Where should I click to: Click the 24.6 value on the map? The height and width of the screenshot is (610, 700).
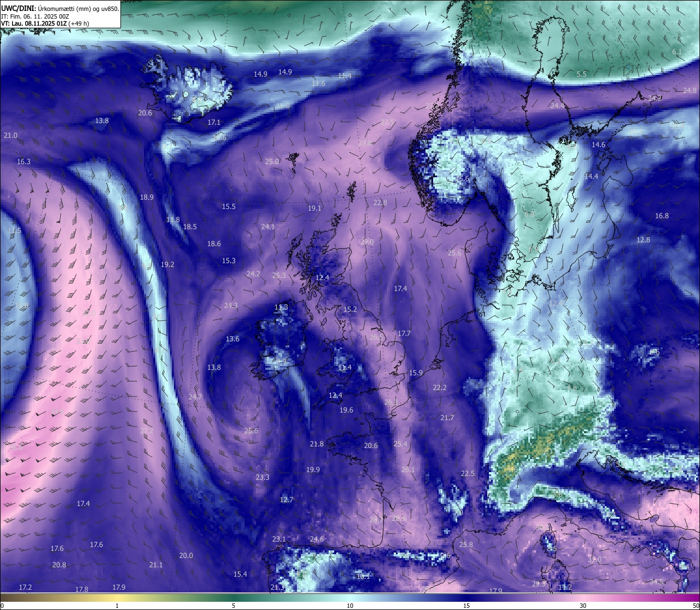(x=317, y=539)
